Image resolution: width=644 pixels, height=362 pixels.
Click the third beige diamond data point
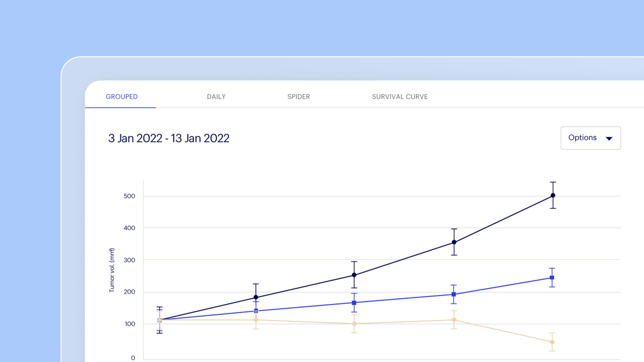click(x=354, y=324)
